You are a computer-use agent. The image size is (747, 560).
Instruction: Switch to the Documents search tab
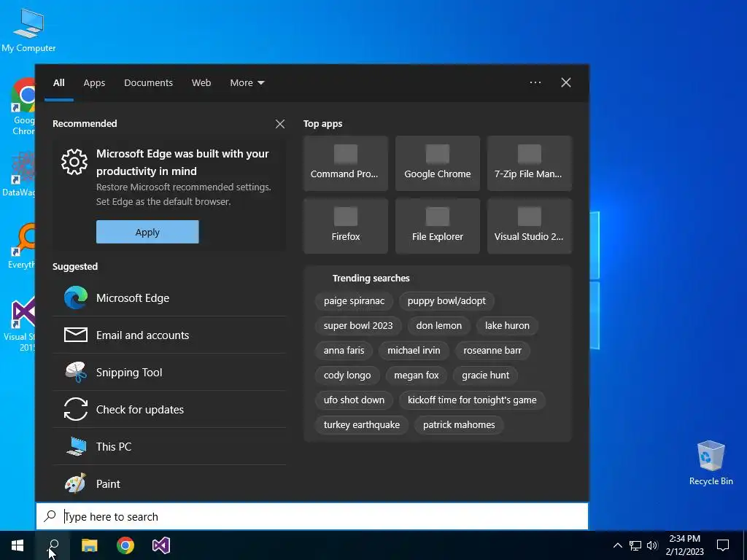(148, 83)
